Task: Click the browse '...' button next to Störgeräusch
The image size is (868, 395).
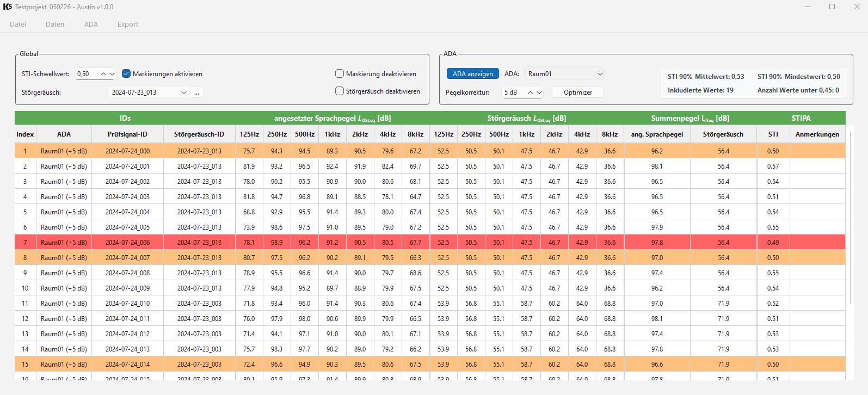Action: tap(197, 92)
